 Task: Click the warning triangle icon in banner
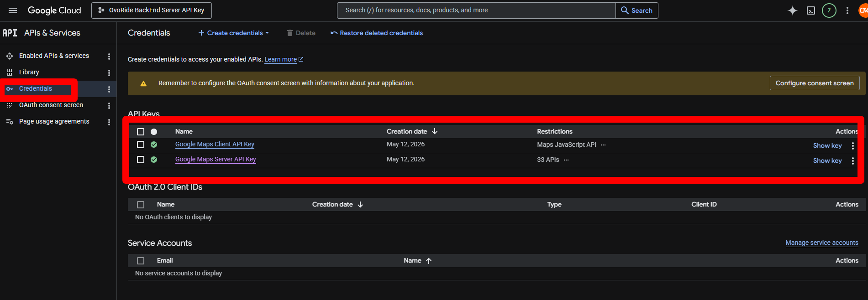[x=143, y=83]
